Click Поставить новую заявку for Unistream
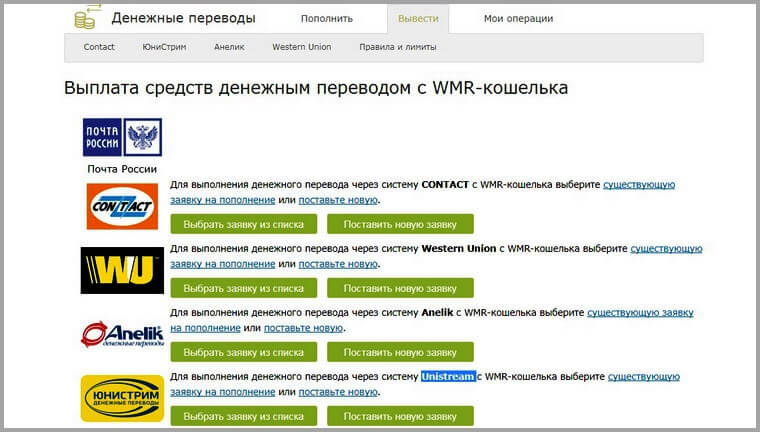The height and width of the screenshot is (432, 760). click(x=400, y=416)
